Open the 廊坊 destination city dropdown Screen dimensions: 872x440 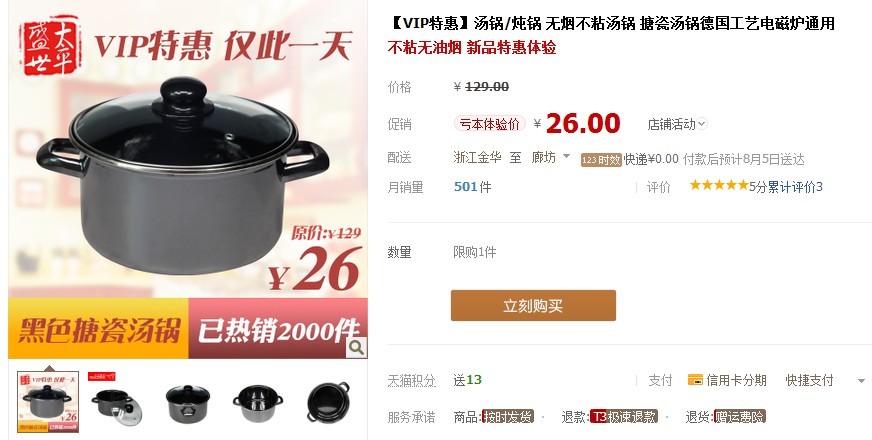coord(551,157)
